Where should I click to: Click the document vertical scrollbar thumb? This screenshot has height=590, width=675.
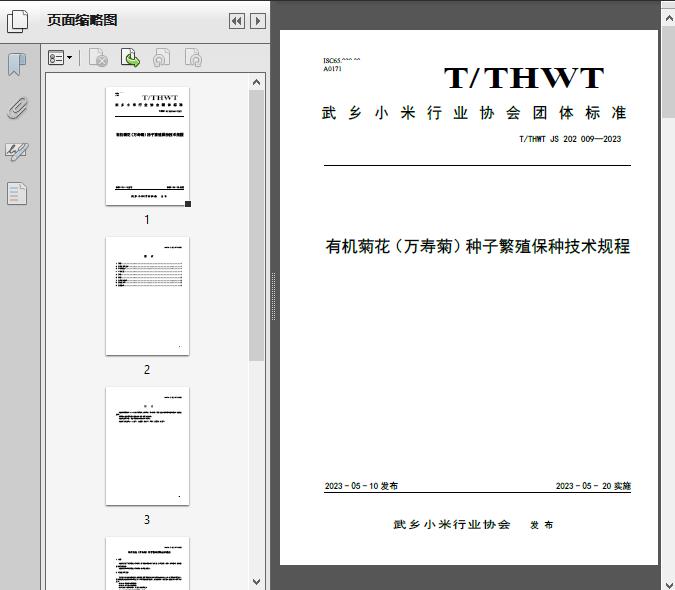click(669, 72)
